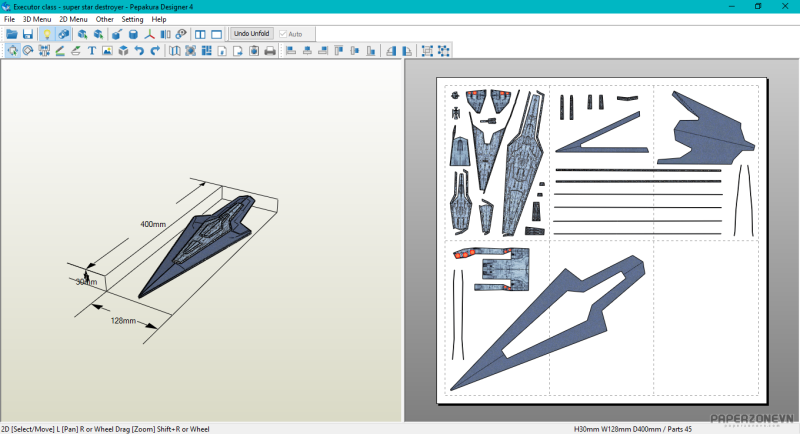Image resolution: width=800 pixels, height=434 pixels.
Task: Click the Save floppy disk icon
Action: 27,34
